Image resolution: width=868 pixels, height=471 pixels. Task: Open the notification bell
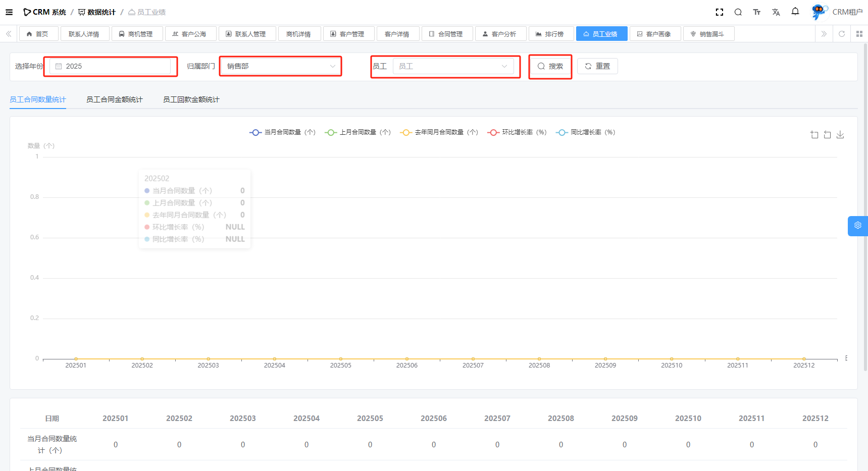[x=795, y=12]
